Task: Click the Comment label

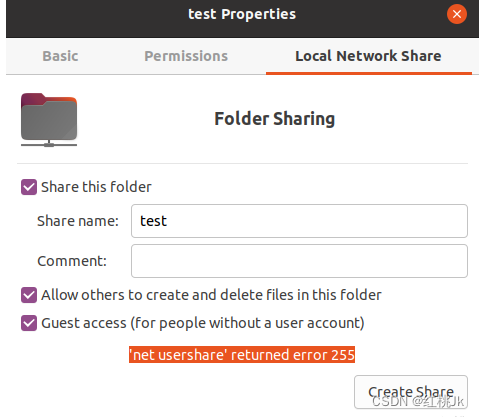Action: (72, 261)
